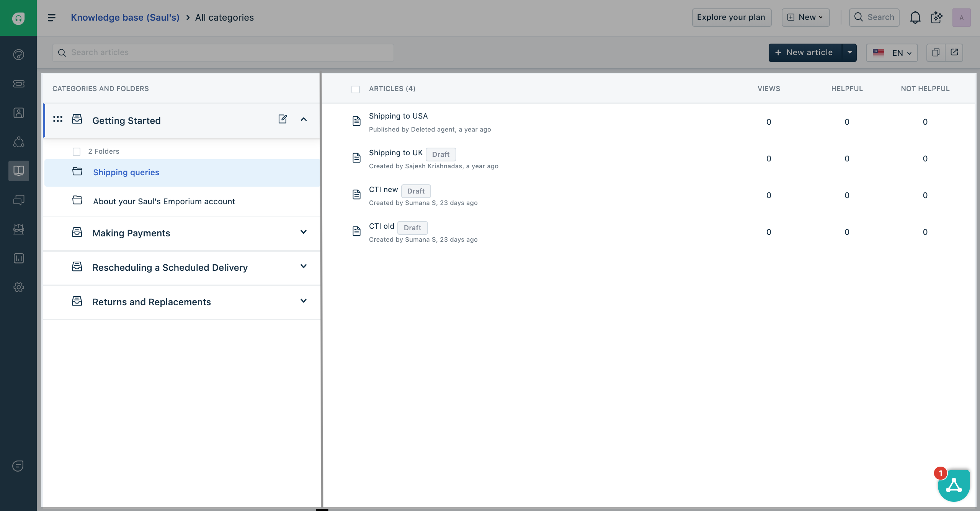Open knowledge base in new window icon
This screenshot has width=980, height=511.
[x=954, y=52]
